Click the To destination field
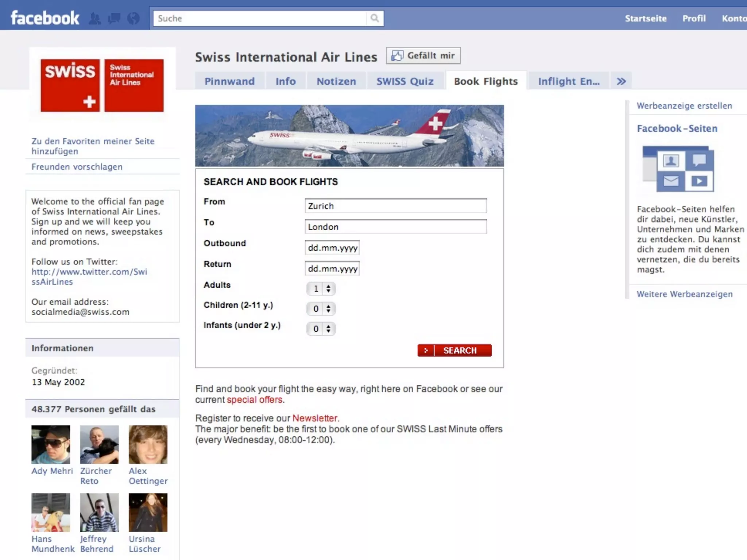The width and height of the screenshot is (747, 560). [395, 227]
